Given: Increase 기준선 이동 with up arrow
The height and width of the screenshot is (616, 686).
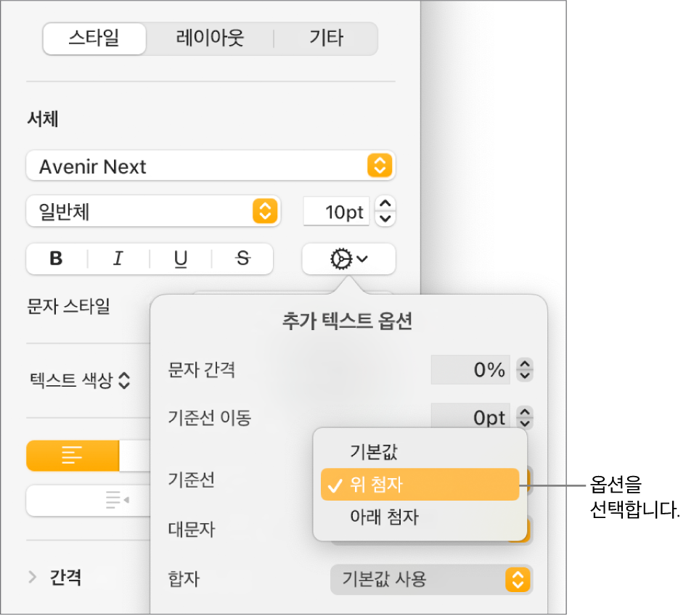Looking at the screenshot, I should pyautogui.click(x=525, y=412).
